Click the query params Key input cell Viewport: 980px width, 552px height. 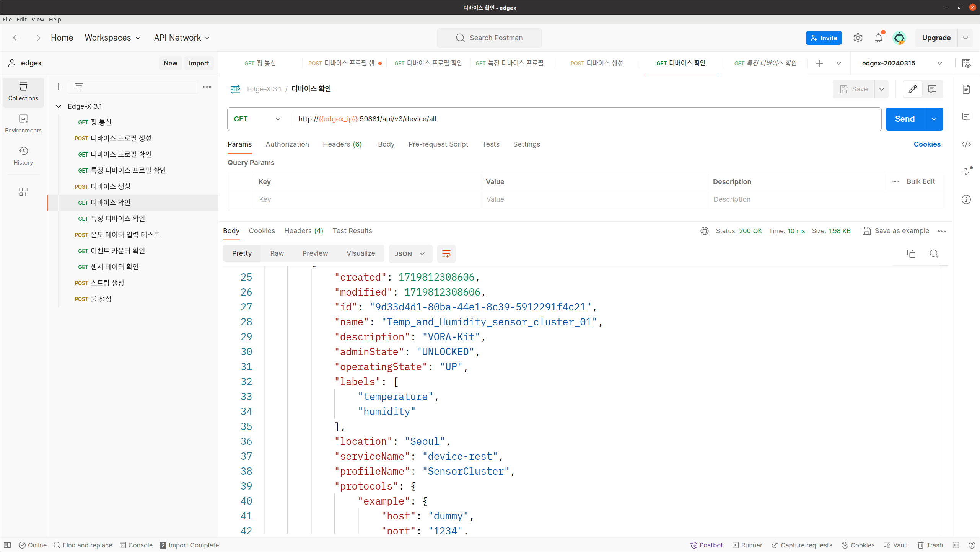tap(367, 199)
